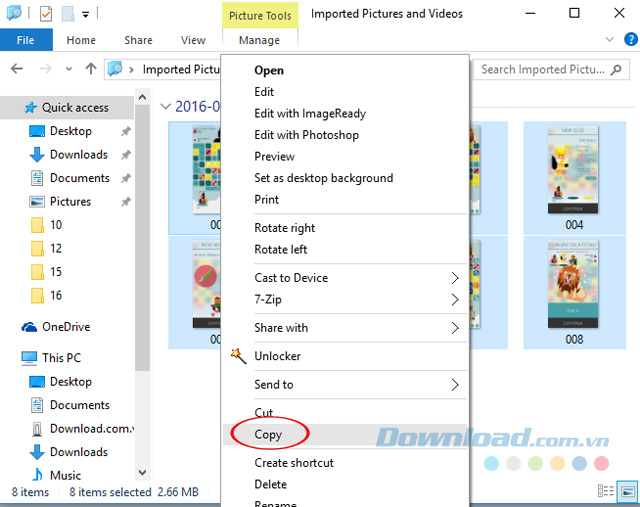640x507 pixels.
Task: Open OneDrive in the navigation pane
Action: [x=67, y=327]
